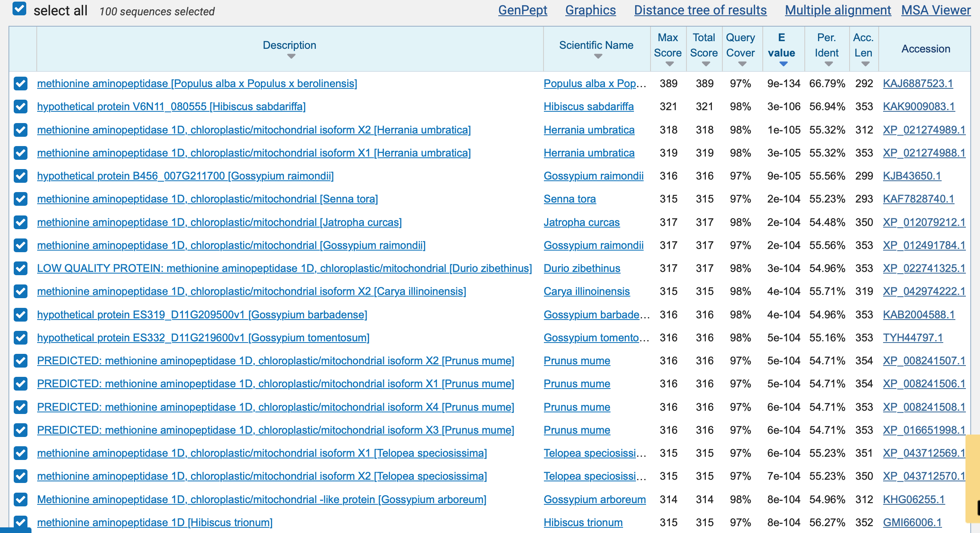Image resolution: width=980 pixels, height=533 pixels.
Task: Open Hibiscus trionum methionine aminopeptidase 1D description
Action: coord(155,523)
